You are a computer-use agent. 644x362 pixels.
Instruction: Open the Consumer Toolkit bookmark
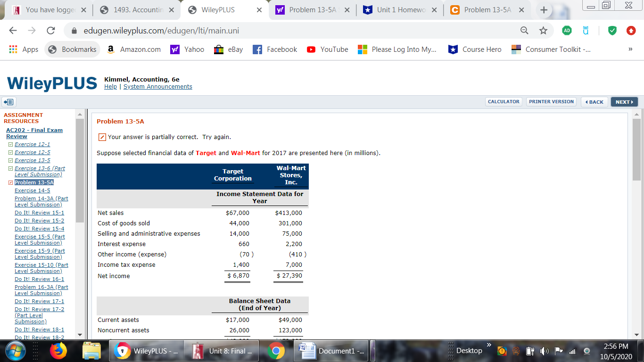pos(551,49)
